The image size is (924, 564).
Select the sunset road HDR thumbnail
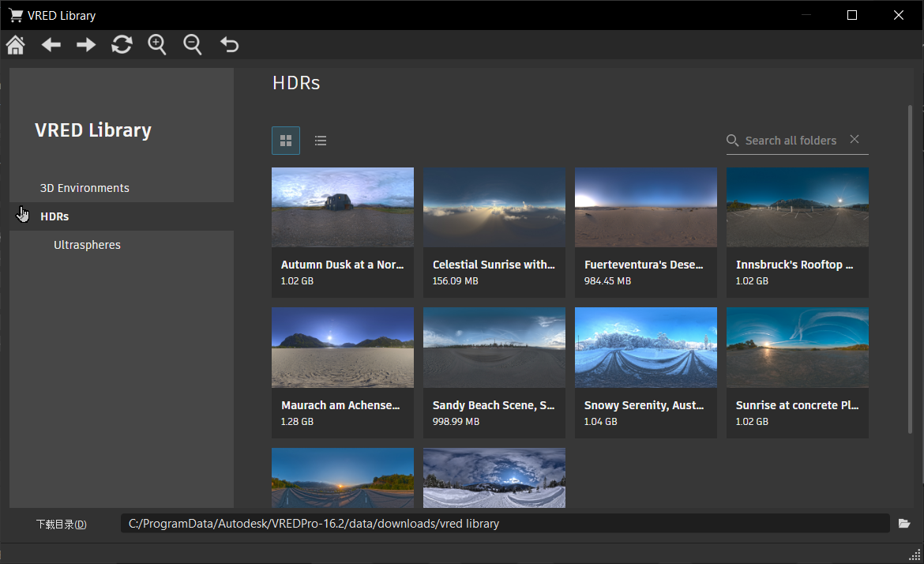[x=343, y=478]
